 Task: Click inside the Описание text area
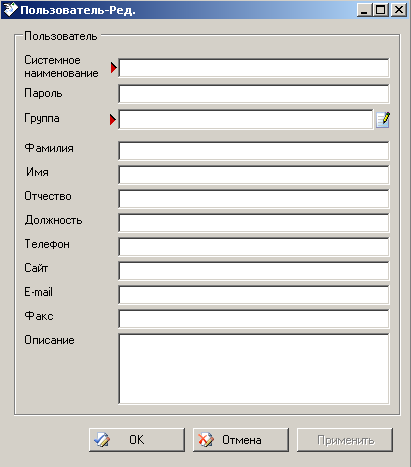pyautogui.click(x=254, y=369)
